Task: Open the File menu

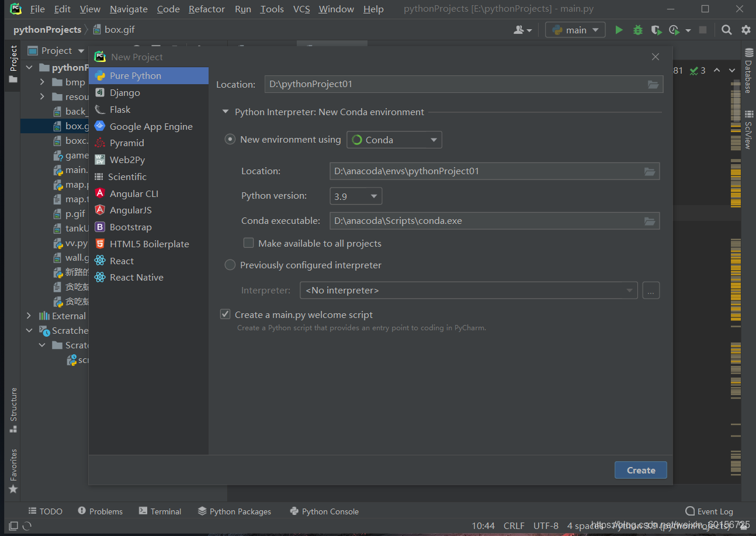Action: point(37,9)
